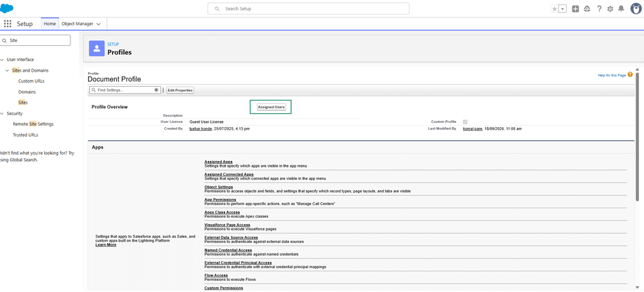Screen dimensions: 644x292
Task: Open the Custom Permissions link
Action: (x=224, y=288)
